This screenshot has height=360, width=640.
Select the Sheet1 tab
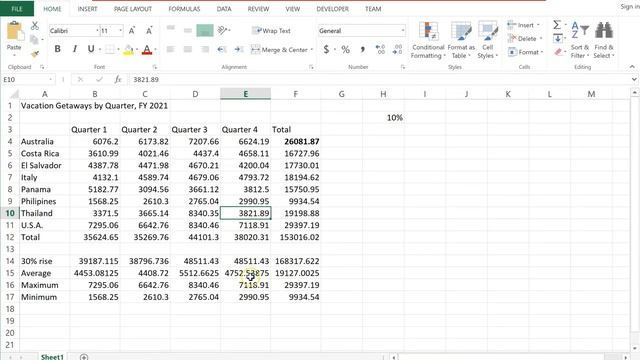point(52,357)
